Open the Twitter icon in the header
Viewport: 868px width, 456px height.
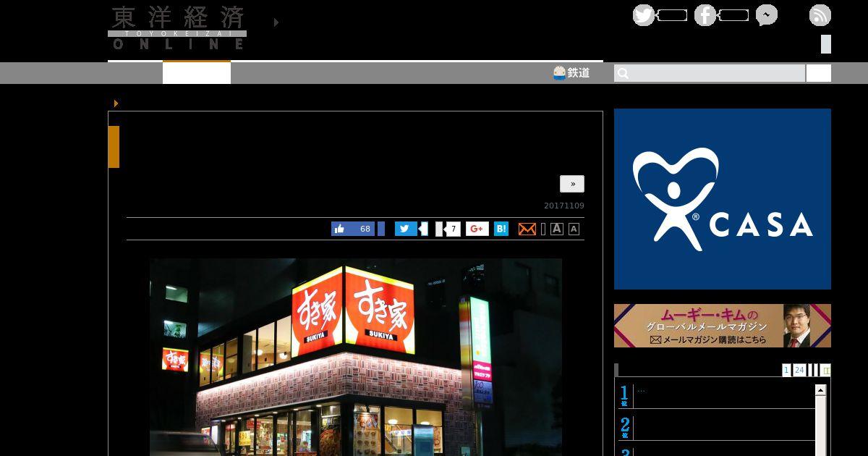pyautogui.click(x=643, y=15)
